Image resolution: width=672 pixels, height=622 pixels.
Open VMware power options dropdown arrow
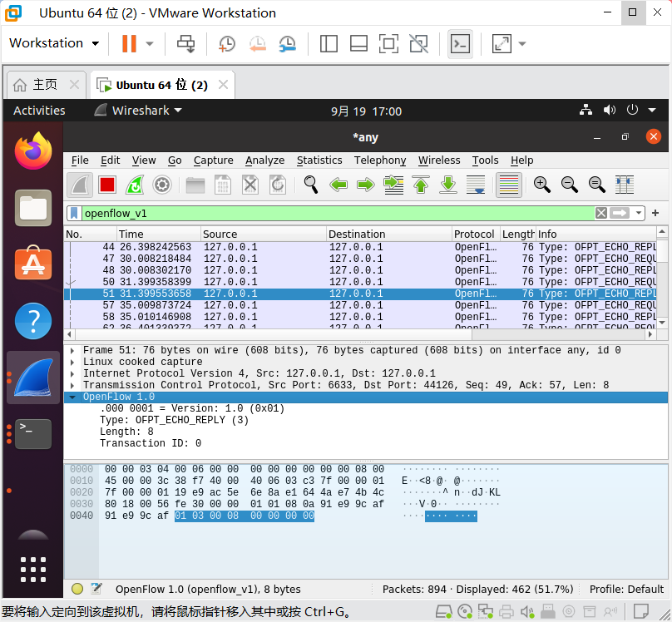[x=150, y=44]
